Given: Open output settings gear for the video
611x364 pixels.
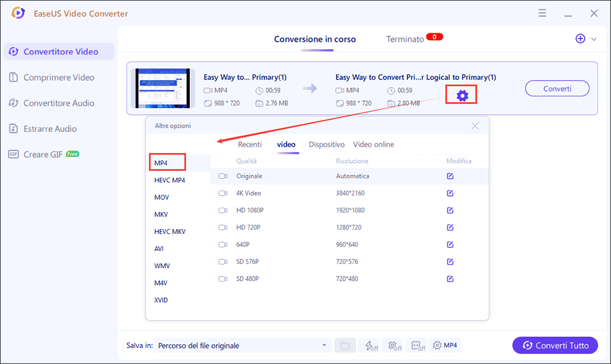Looking at the screenshot, I should 462,95.
